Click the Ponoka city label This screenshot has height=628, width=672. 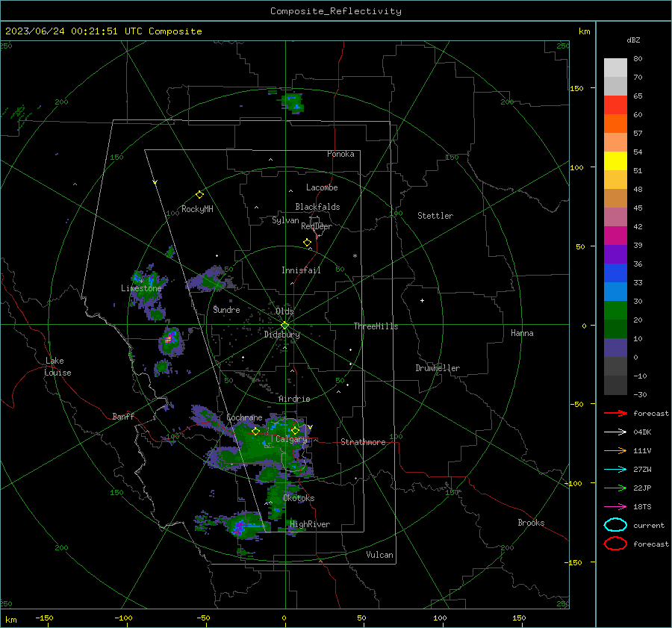click(340, 154)
